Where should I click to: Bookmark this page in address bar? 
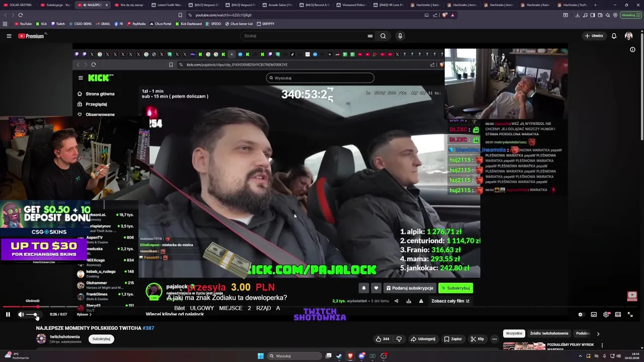[x=180, y=15]
